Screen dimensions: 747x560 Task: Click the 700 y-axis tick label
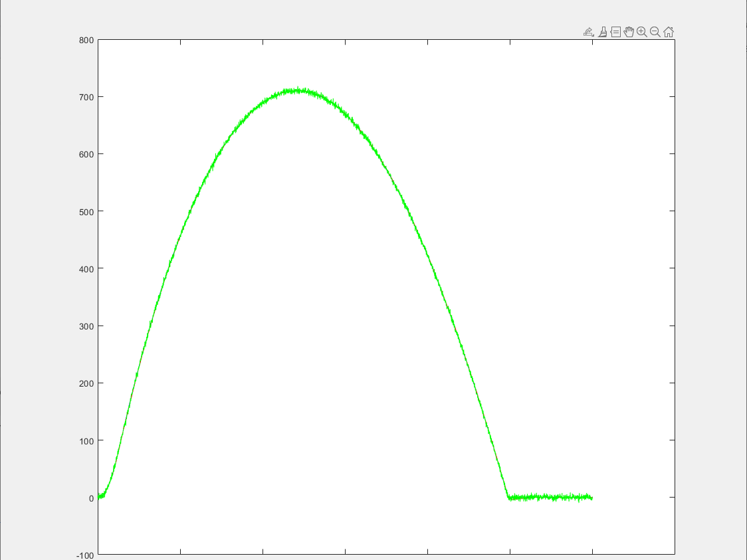pyautogui.click(x=86, y=97)
